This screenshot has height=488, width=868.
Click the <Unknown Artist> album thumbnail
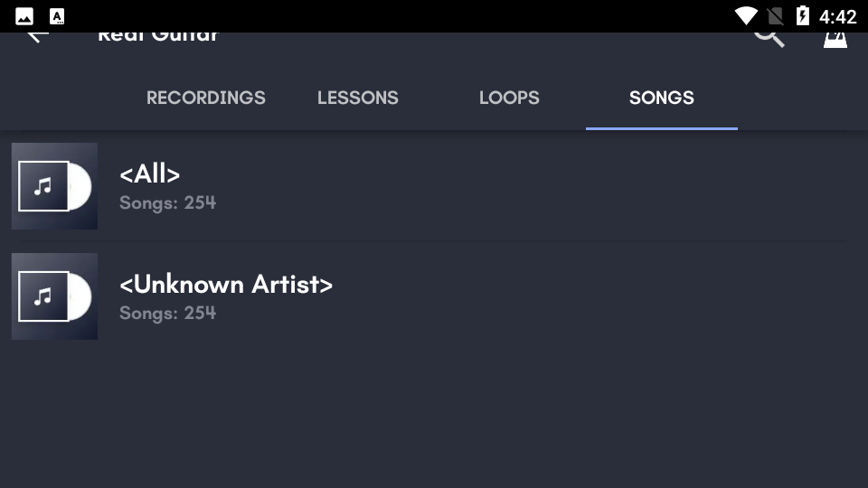[54, 296]
